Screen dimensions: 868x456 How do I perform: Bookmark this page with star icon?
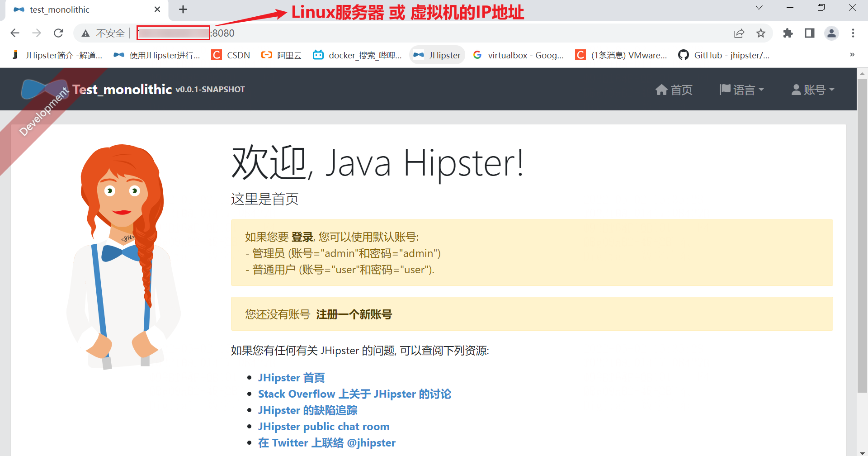pyautogui.click(x=761, y=33)
